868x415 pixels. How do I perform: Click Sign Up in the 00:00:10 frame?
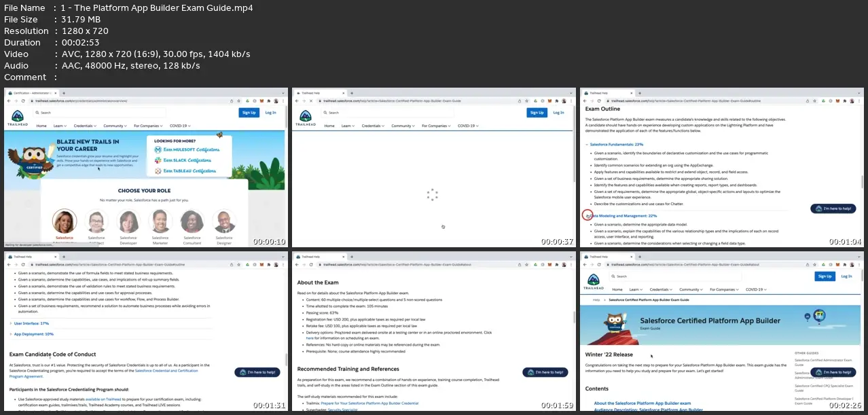point(249,113)
